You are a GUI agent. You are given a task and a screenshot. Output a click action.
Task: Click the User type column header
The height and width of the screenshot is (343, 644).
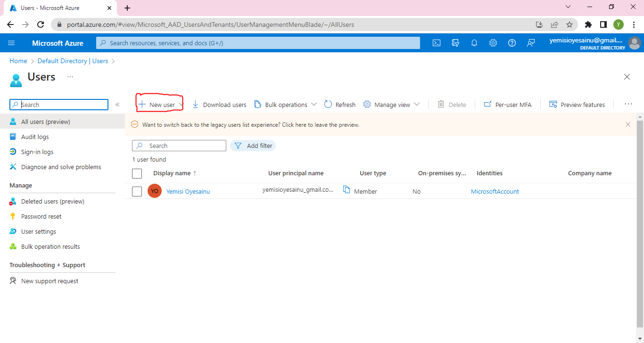(373, 173)
